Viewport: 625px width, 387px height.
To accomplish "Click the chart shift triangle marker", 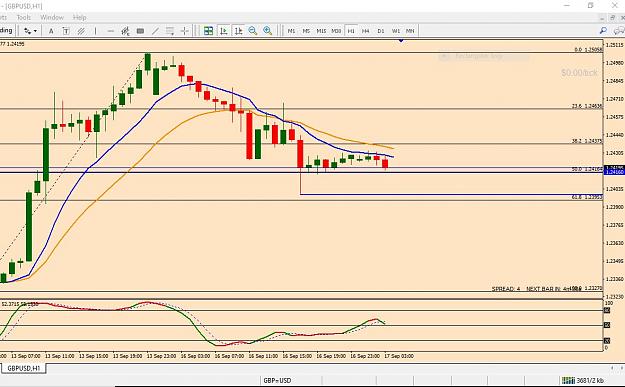I will click(401, 41).
